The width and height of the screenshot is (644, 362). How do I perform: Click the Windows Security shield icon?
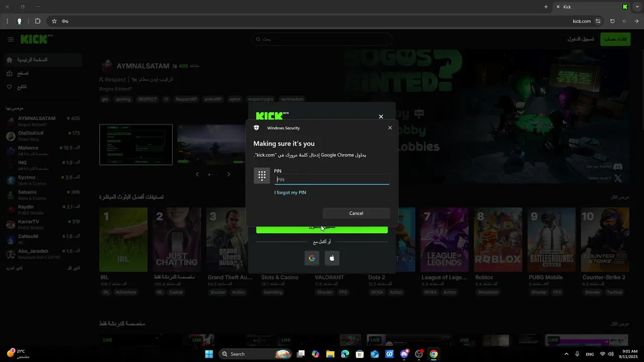click(x=257, y=128)
